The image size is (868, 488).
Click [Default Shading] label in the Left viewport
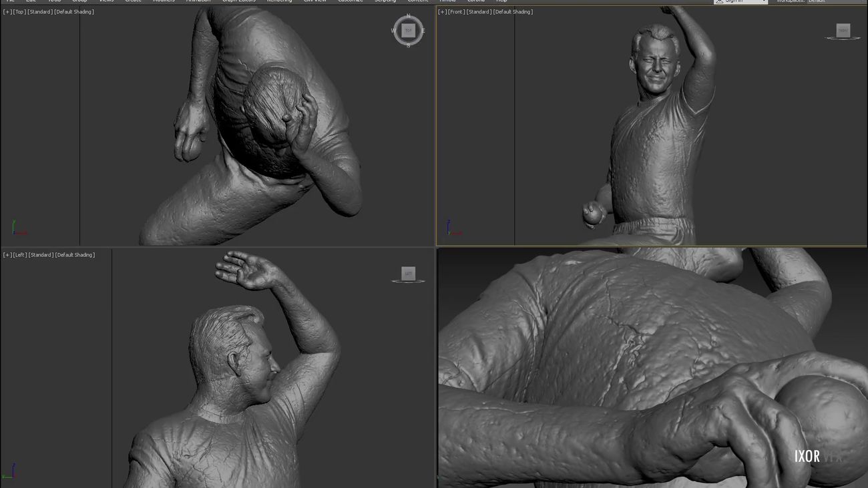click(74, 255)
